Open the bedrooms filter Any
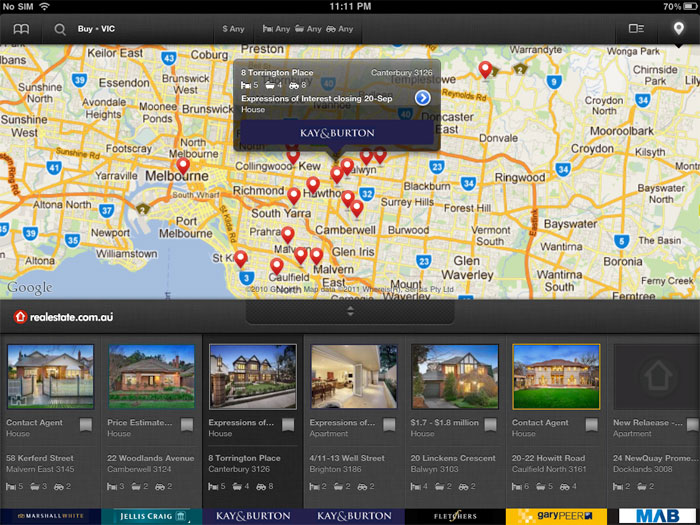700x525 pixels. point(276,29)
